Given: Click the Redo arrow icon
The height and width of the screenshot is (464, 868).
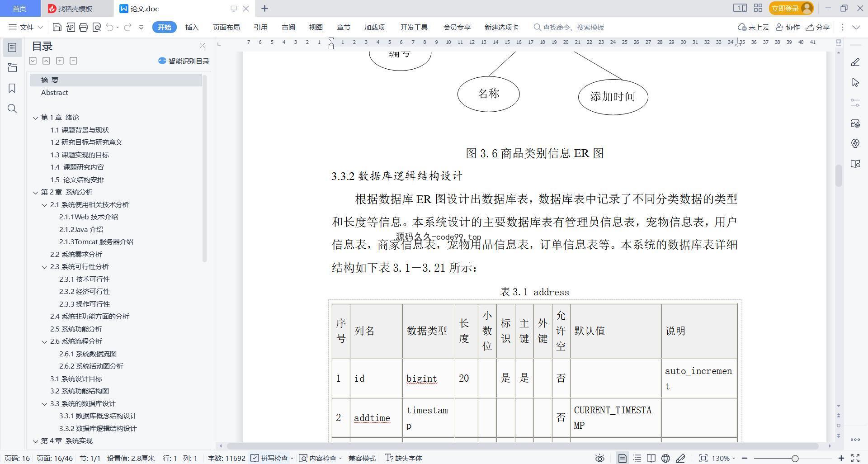Looking at the screenshot, I should point(127,27).
